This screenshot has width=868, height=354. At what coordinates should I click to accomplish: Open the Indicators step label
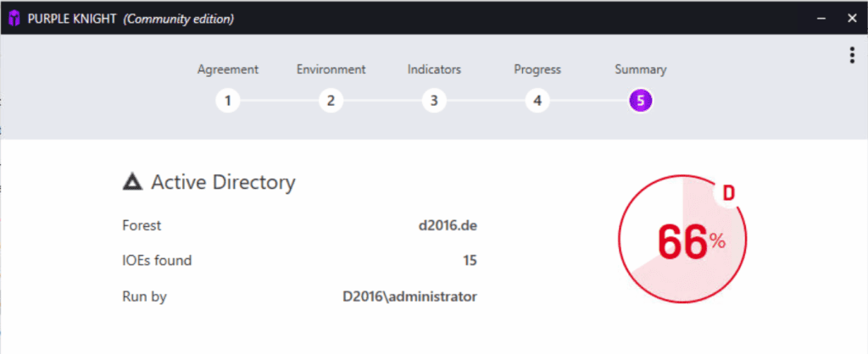coord(433,69)
